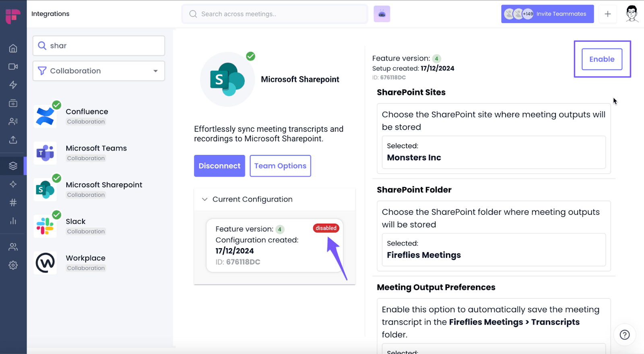Click the plus button in the top bar
This screenshot has width=644, height=354.
point(608,14)
